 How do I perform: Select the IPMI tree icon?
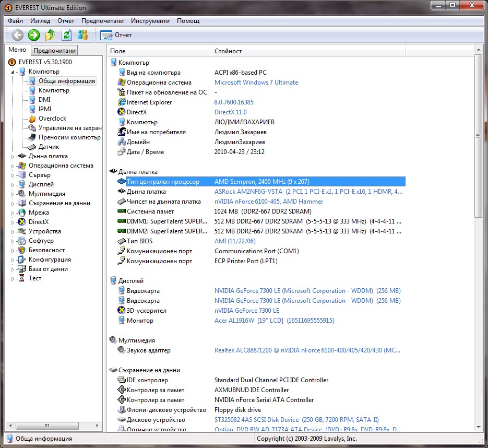click(x=32, y=109)
